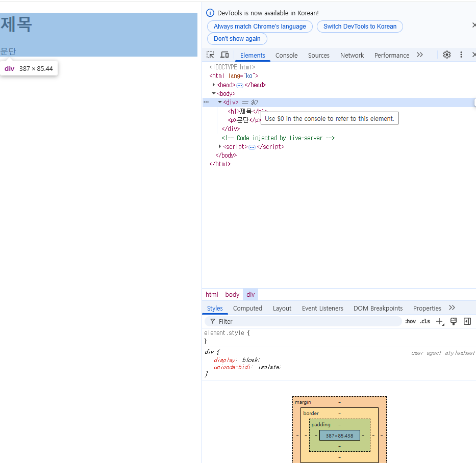This screenshot has height=463, width=476.
Task: Show more Styles sidebar tabs
Action: [452, 307]
